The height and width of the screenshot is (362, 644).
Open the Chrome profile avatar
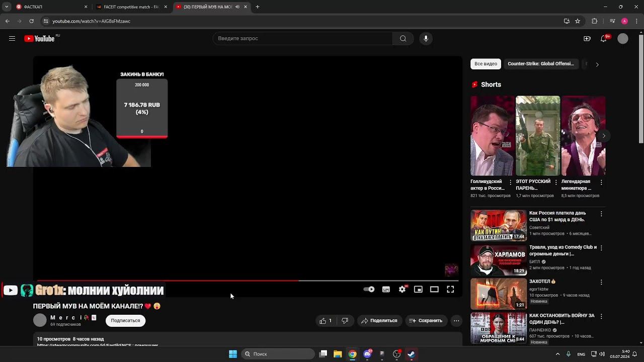[624, 21]
